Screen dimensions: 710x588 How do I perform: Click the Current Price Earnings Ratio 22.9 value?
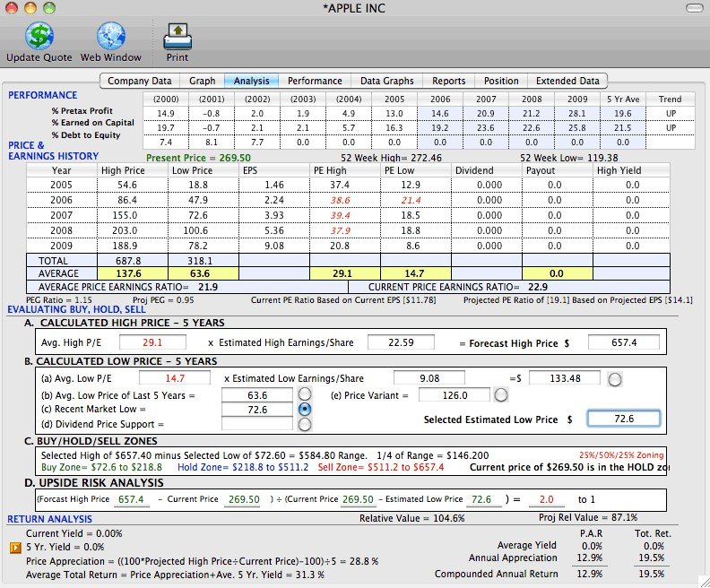point(538,287)
